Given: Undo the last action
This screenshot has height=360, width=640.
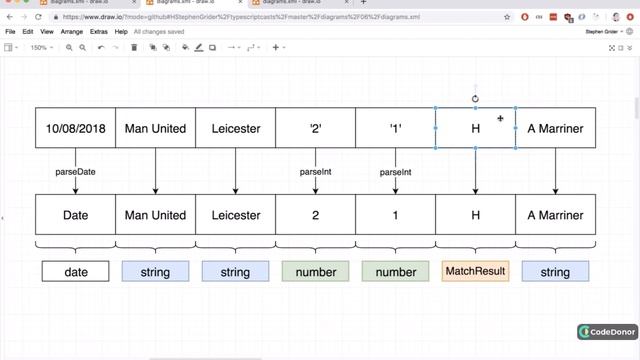Looking at the screenshot, I should click(101, 48).
